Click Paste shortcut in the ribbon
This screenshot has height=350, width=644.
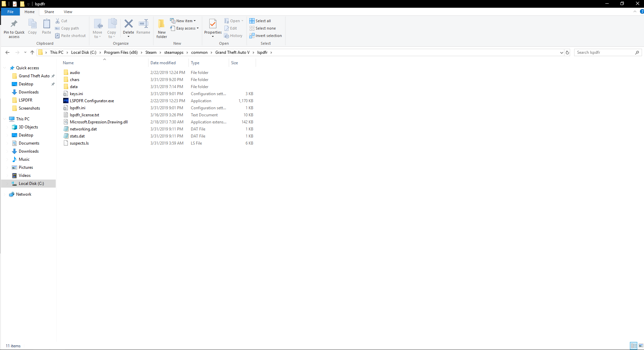71,36
